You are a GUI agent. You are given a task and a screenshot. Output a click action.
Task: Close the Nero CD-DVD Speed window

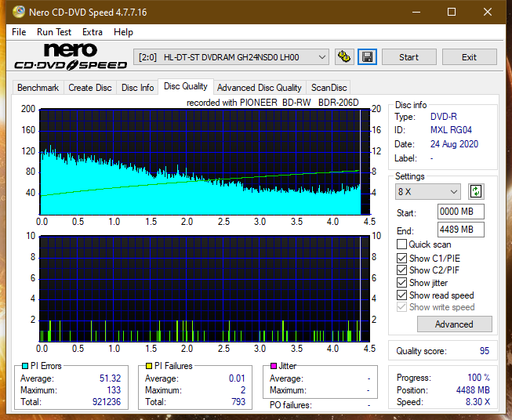click(x=488, y=12)
